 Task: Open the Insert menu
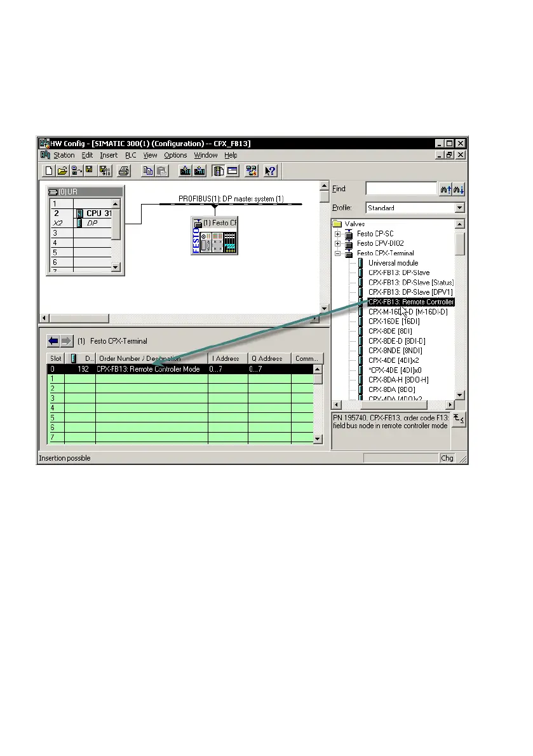[x=109, y=155]
